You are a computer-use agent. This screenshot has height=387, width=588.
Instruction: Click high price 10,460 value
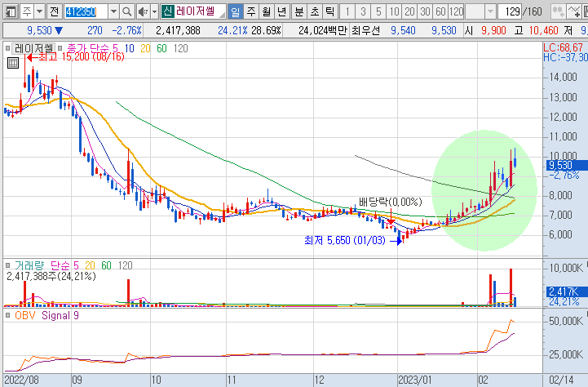click(x=543, y=30)
